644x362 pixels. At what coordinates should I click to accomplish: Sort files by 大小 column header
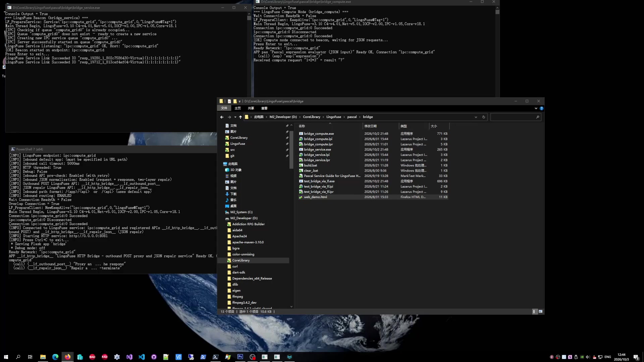pos(439,126)
